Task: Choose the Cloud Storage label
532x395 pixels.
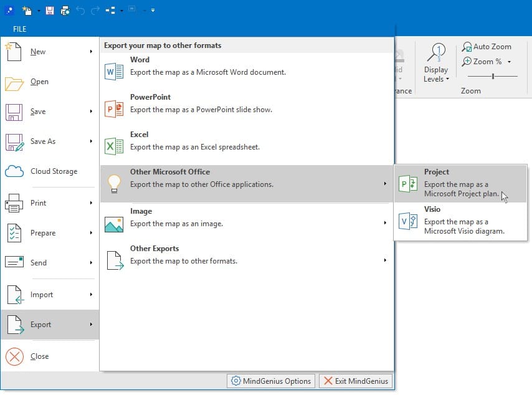Action: pos(54,171)
